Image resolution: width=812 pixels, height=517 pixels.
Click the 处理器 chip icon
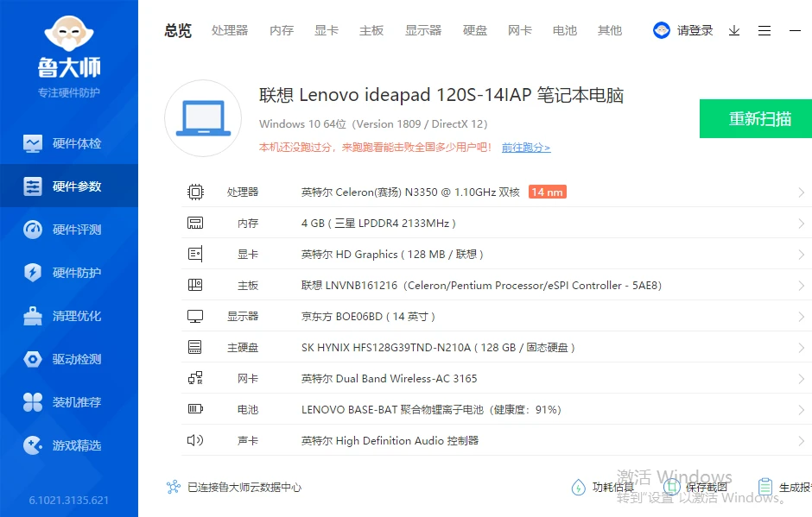(x=195, y=192)
